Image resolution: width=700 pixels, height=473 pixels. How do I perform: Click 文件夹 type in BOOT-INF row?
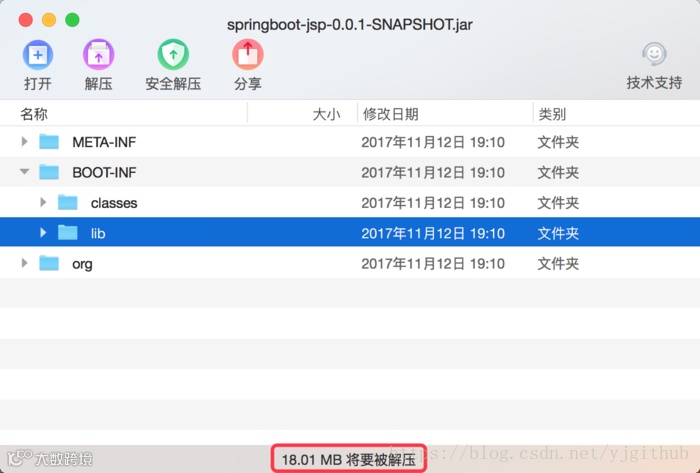[558, 173]
